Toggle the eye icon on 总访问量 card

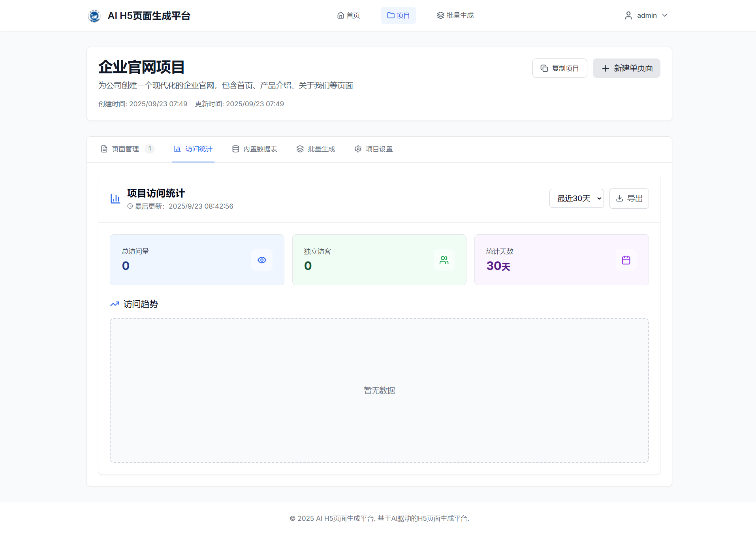coord(261,260)
